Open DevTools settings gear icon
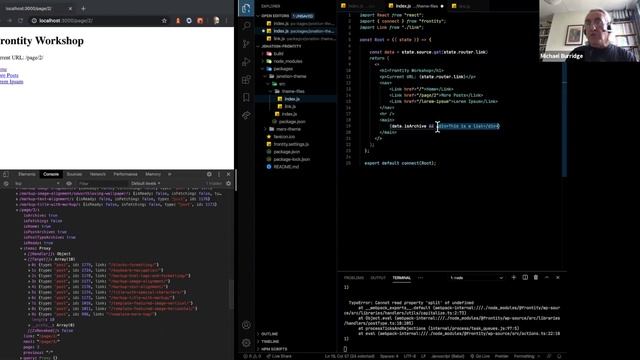Screen dimensions: 640x360 pos(209,174)
